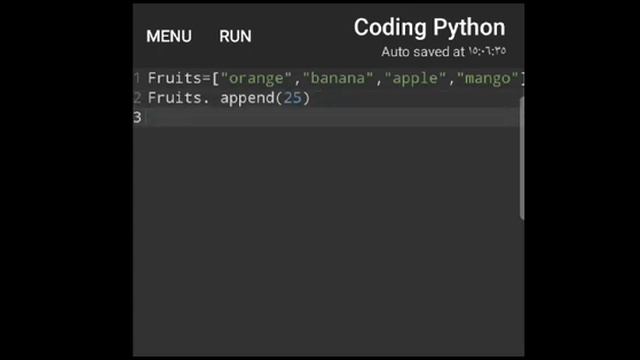Click the append call on line 2
Image resolution: width=640 pixels, height=360 pixels.
click(x=247, y=98)
